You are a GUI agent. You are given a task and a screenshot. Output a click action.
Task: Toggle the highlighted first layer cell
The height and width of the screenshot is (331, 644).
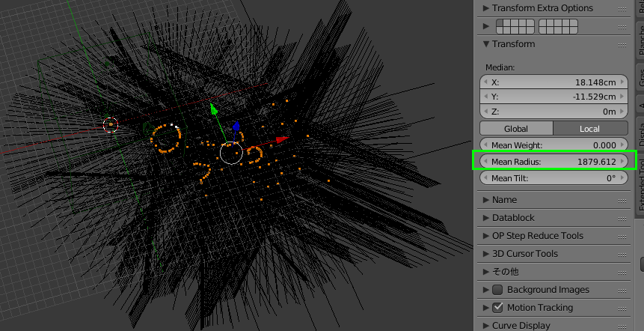point(500,23)
